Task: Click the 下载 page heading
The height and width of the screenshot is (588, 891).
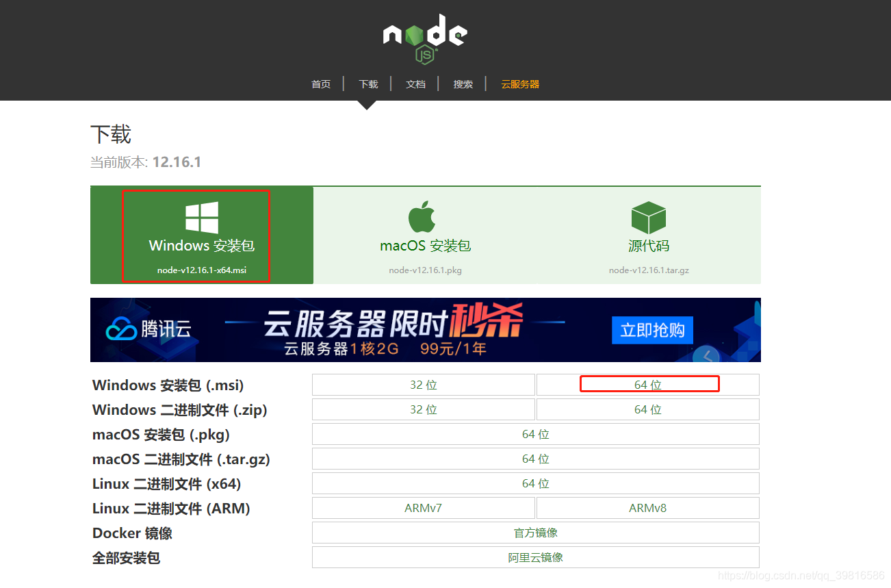Action: click(111, 134)
